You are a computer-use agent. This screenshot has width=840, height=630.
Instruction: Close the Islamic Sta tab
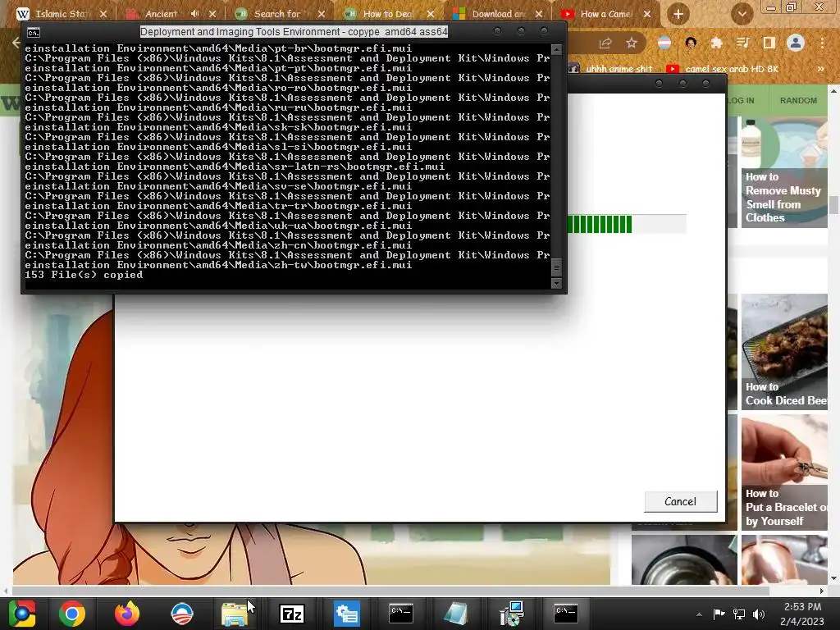click(103, 14)
